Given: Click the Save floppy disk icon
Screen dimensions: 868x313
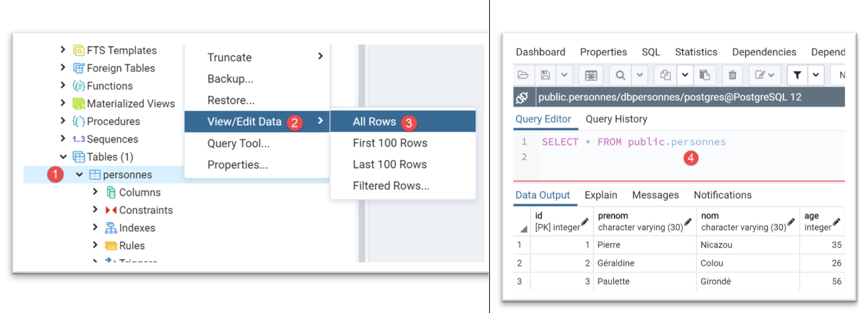Looking at the screenshot, I should click(x=545, y=75).
